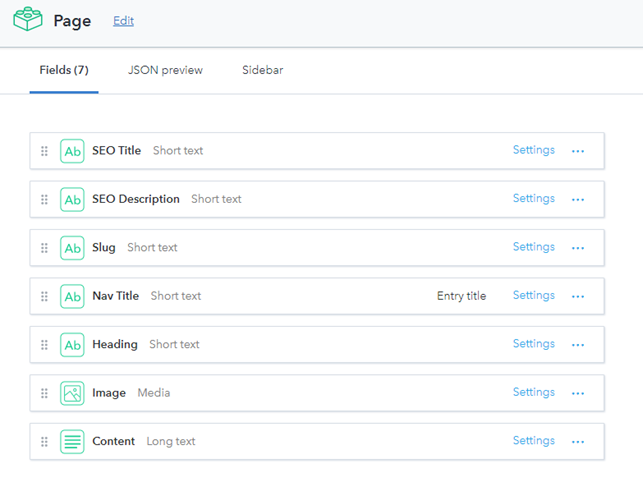Select the Fields (7) tab
Screen dimensions: 643x482
point(64,71)
